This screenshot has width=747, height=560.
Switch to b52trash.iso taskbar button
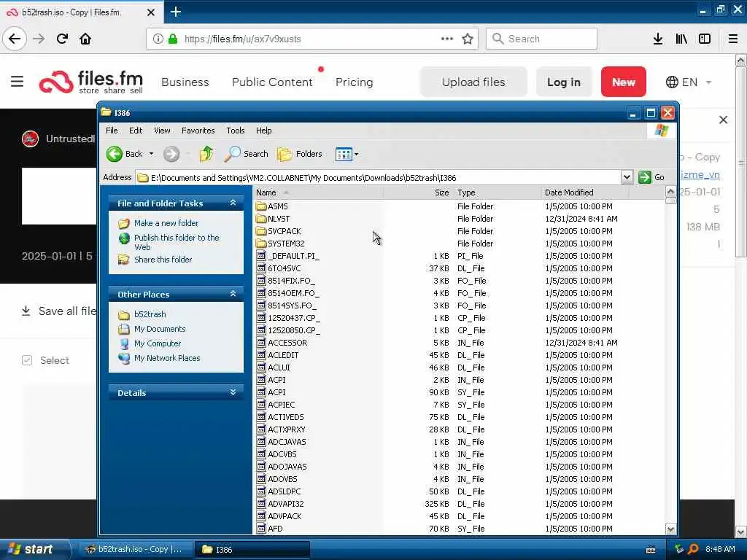pos(135,549)
